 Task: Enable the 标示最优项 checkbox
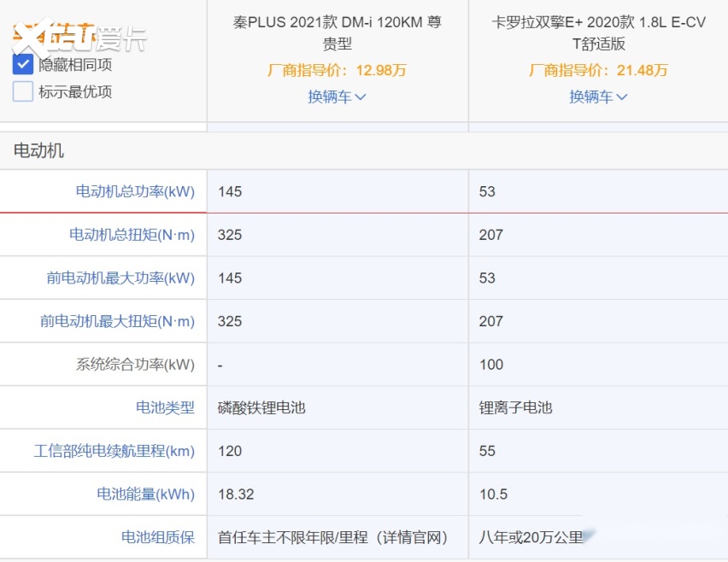(x=23, y=91)
